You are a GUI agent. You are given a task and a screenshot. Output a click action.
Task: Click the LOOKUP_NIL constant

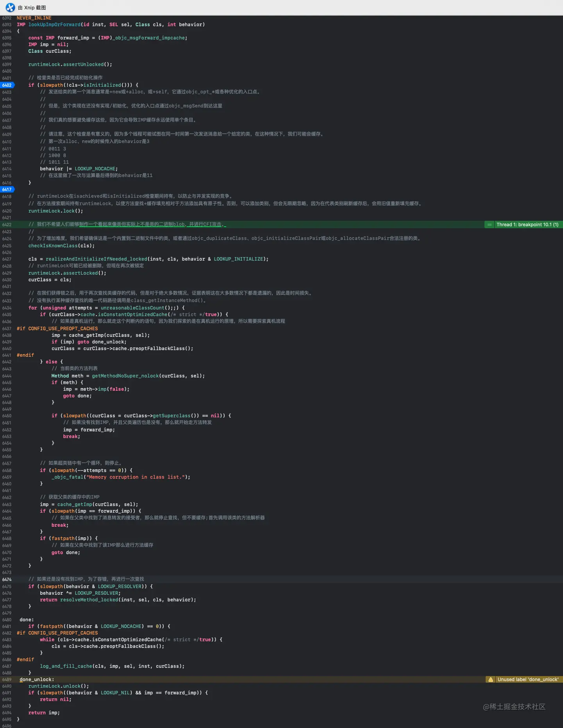pos(115,693)
